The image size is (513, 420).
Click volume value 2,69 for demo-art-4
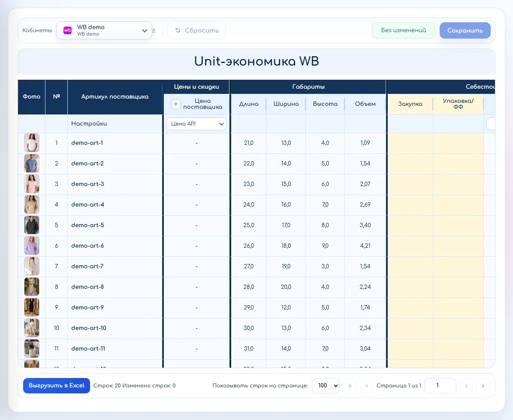(365, 204)
